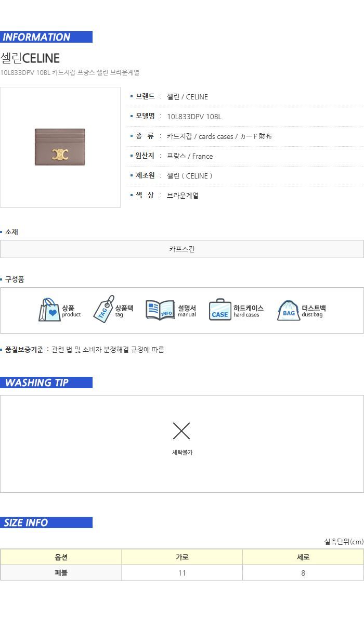
Task: Click the 가로 column header
Action: pos(182,557)
